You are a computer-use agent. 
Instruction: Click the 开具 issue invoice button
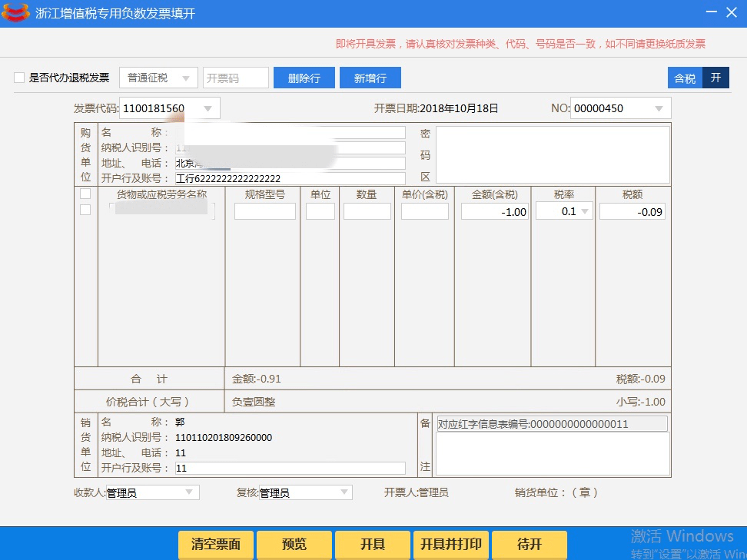pyautogui.click(x=372, y=544)
